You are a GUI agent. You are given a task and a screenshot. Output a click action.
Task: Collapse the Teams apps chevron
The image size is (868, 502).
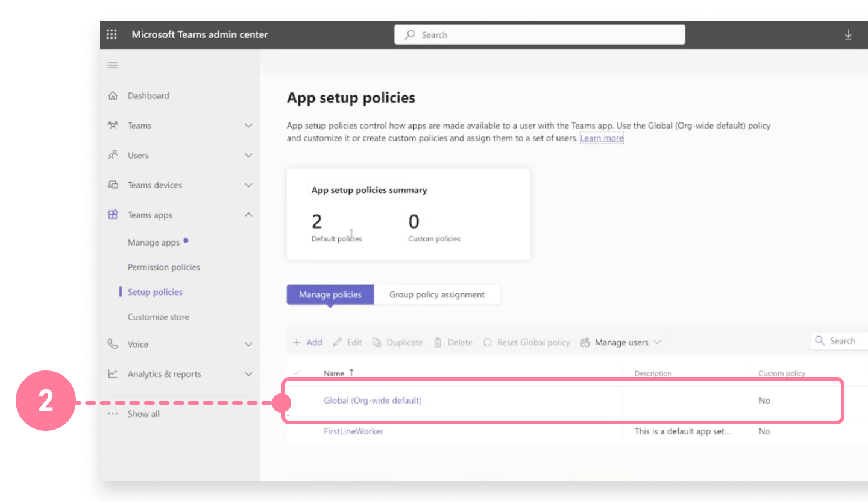(248, 214)
